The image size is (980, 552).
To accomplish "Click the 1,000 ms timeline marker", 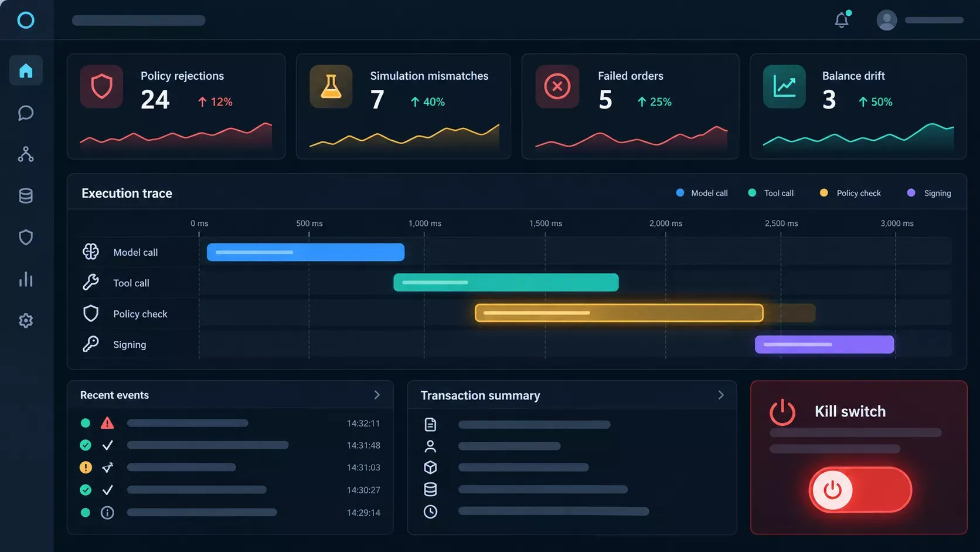I will (x=425, y=223).
